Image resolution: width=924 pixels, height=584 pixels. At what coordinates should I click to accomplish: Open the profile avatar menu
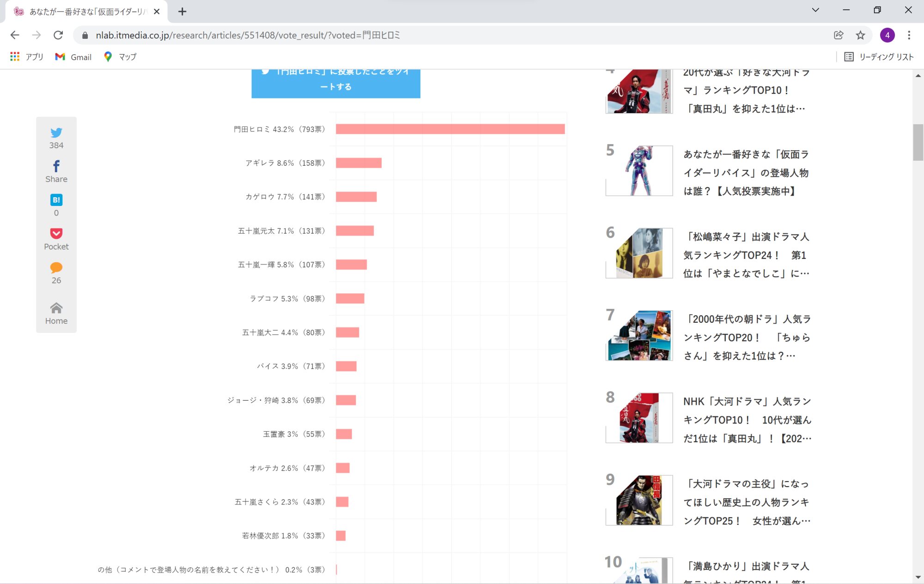point(887,35)
